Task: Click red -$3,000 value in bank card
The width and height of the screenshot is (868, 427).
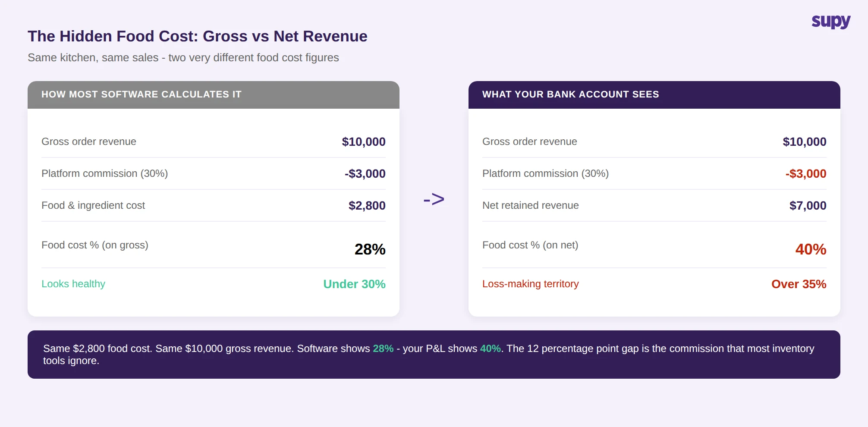Action: point(806,173)
